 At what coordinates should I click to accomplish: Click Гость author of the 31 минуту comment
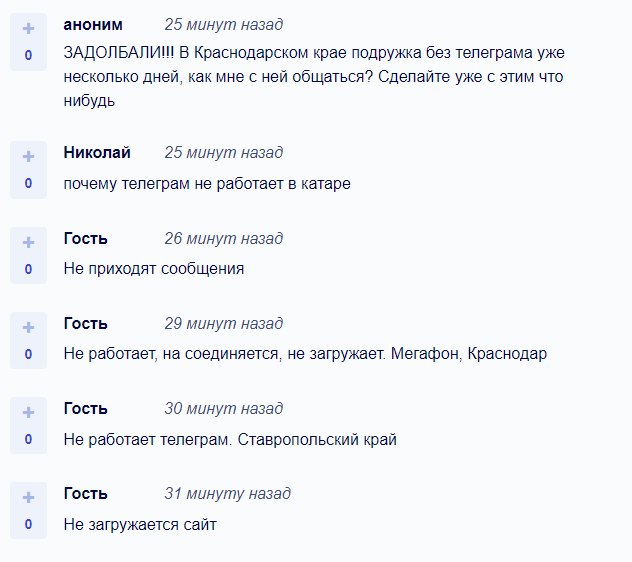point(85,494)
